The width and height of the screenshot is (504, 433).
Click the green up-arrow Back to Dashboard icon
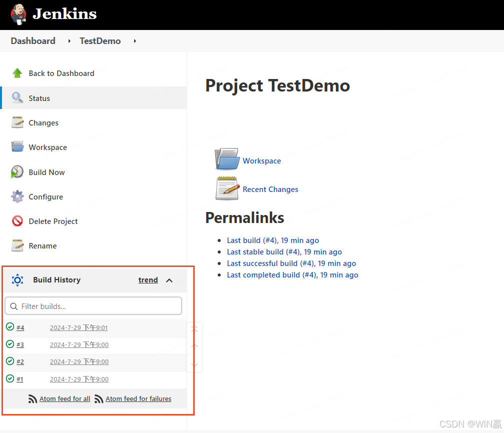click(18, 73)
